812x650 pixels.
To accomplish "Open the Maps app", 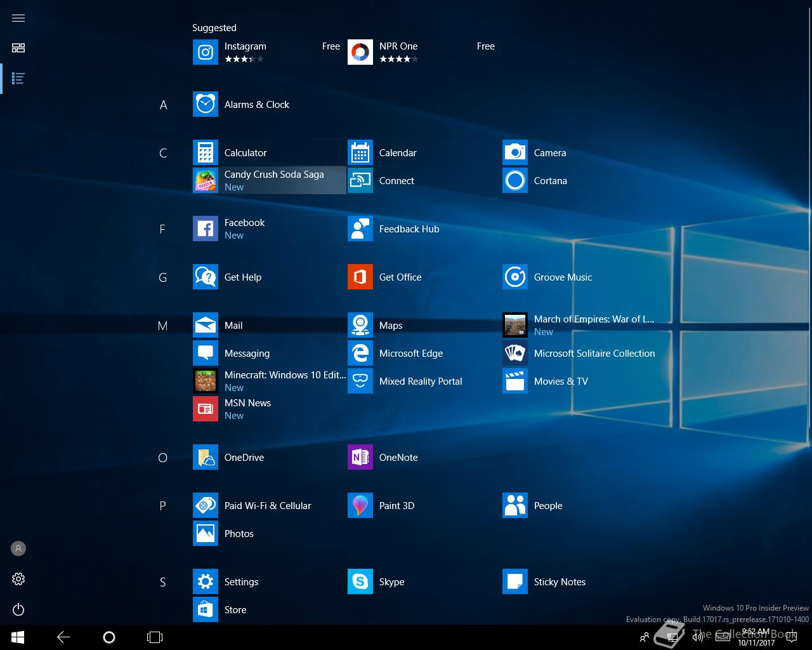I will [424, 325].
